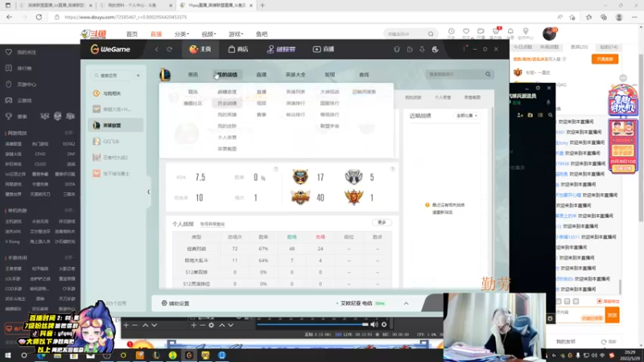This screenshot has height=362, width=644.
Task: Choose 历史战绩 in the dropdown menu
Action: tap(227, 104)
